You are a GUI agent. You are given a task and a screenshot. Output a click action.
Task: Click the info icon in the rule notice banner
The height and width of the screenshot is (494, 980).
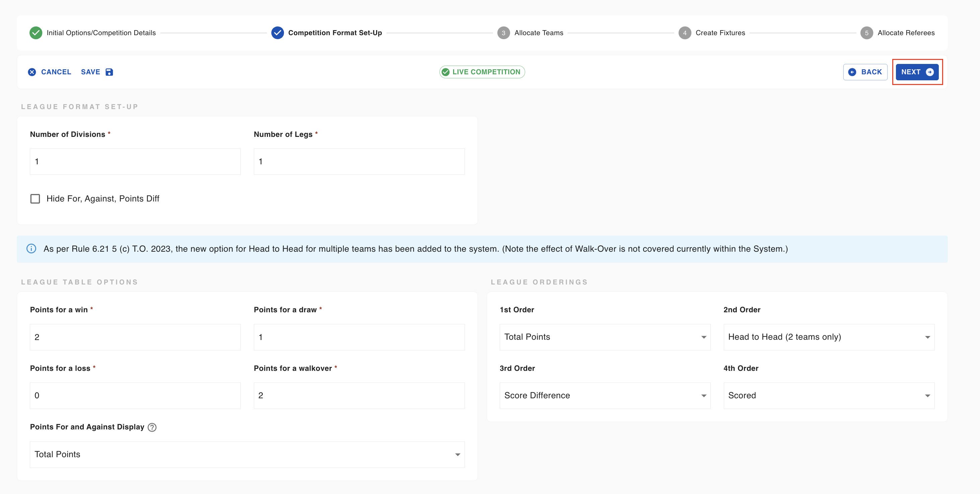pos(31,249)
